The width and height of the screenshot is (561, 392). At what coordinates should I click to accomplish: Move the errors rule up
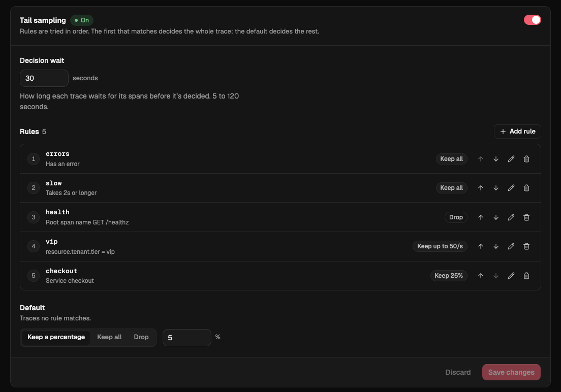point(481,159)
